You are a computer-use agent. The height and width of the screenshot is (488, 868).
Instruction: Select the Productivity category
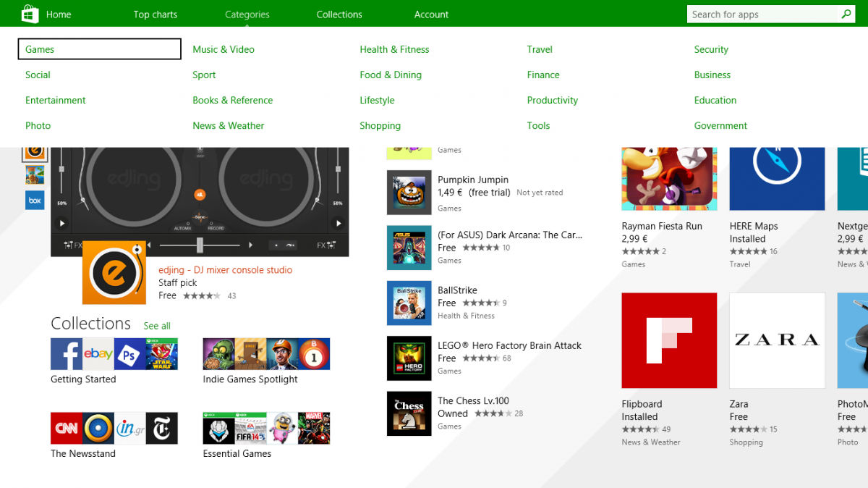tap(553, 100)
